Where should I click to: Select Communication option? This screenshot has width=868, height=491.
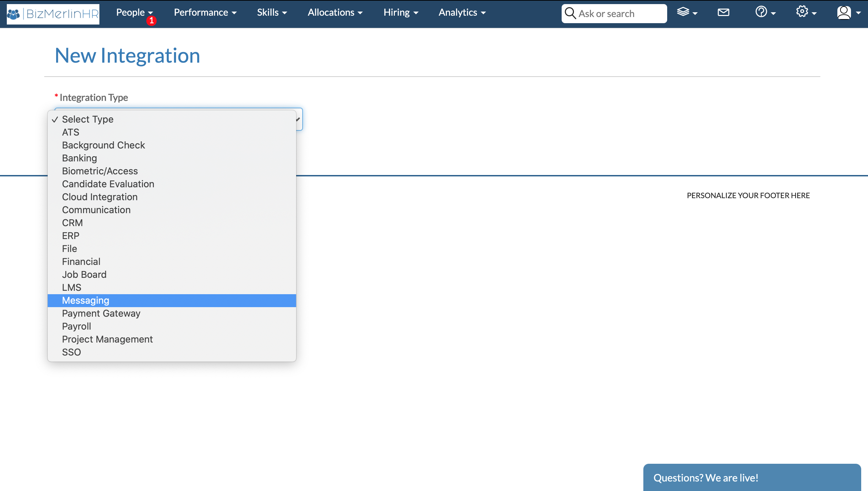(172, 210)
